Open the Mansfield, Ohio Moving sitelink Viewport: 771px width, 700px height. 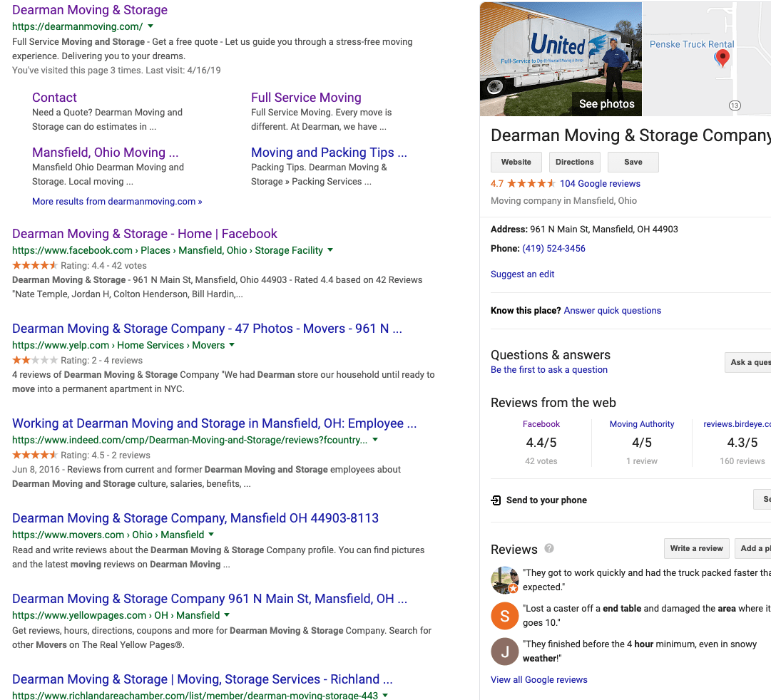tap(106, 153)
